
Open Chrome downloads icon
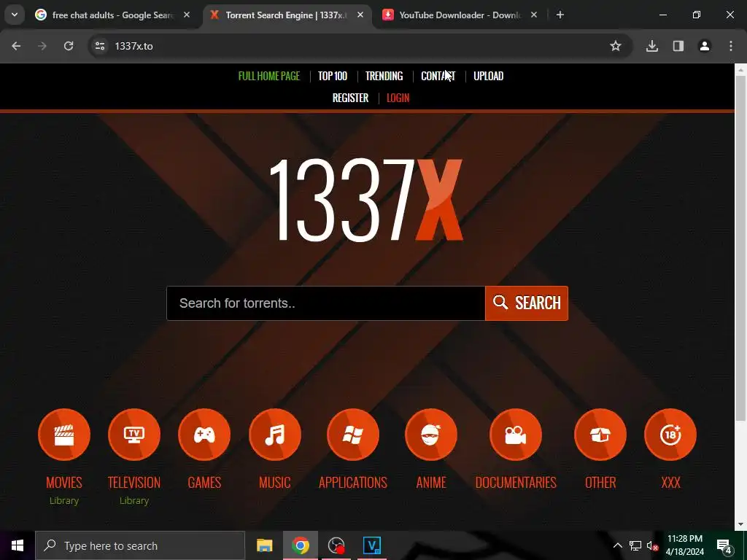pos(652,46)
